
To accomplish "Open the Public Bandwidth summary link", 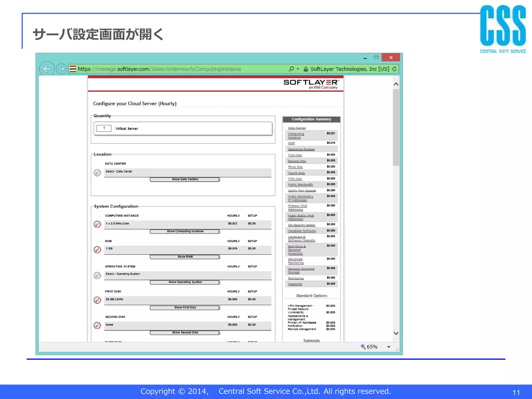I will [x=300, y=184].
